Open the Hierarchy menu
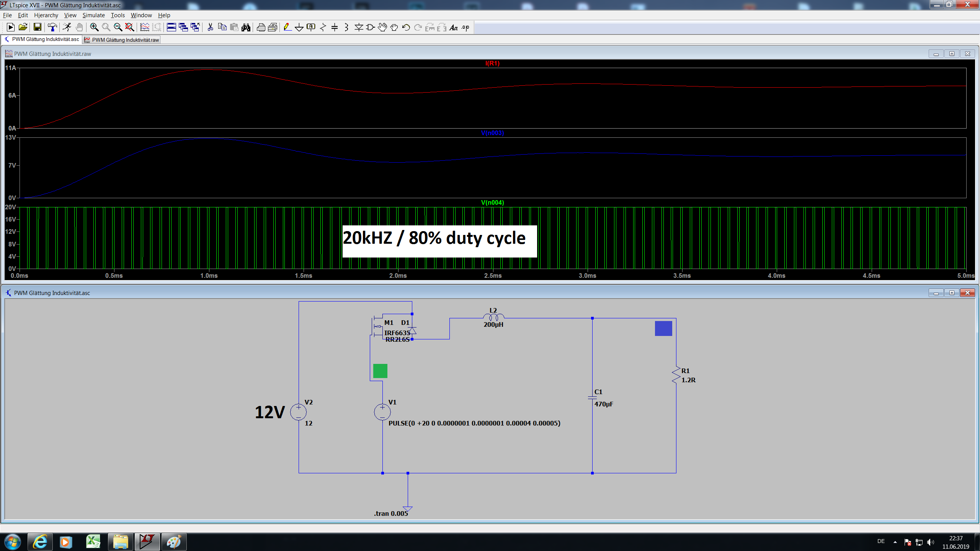 click(46, 15)
